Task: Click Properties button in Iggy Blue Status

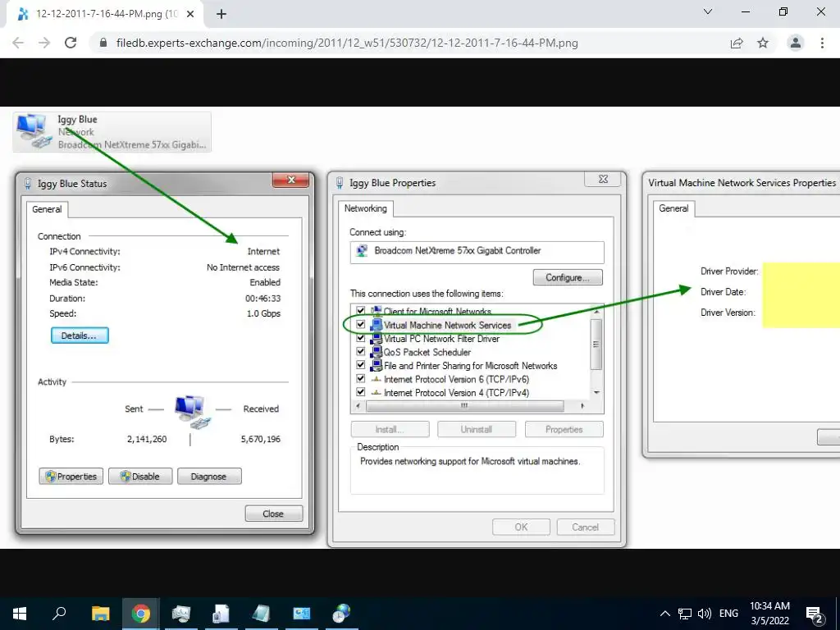Action: coord(71,477)
